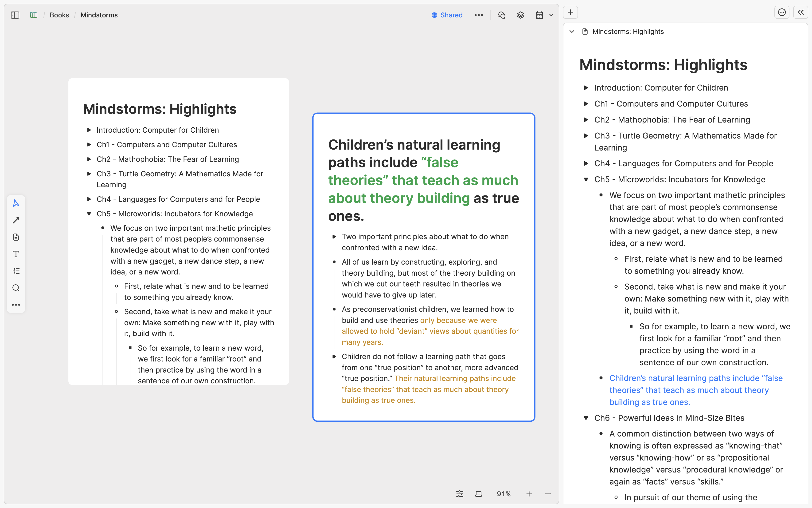The width and height of the screenshot is (812, 508).
Task: Open the dropdown arrow next to the calendar
Action: (x=551, y=15)
